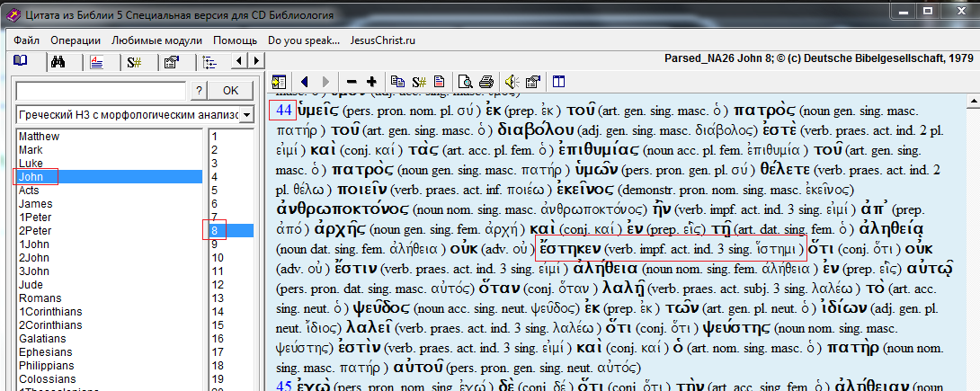The height and width of the screenshot is (391, 980).
Task: Click the printer icon
Action: (486, 82)
